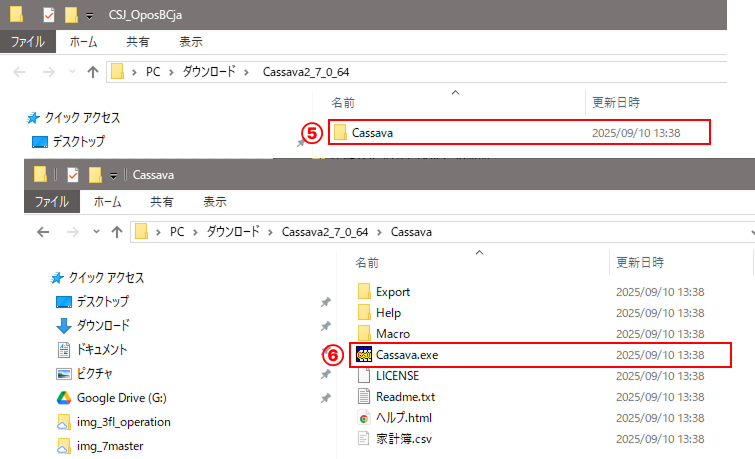Open Readme.txt file
Image resolution: width=755 pixels, height=459 pixels.
pyautogui.click(x=405, y=397)
